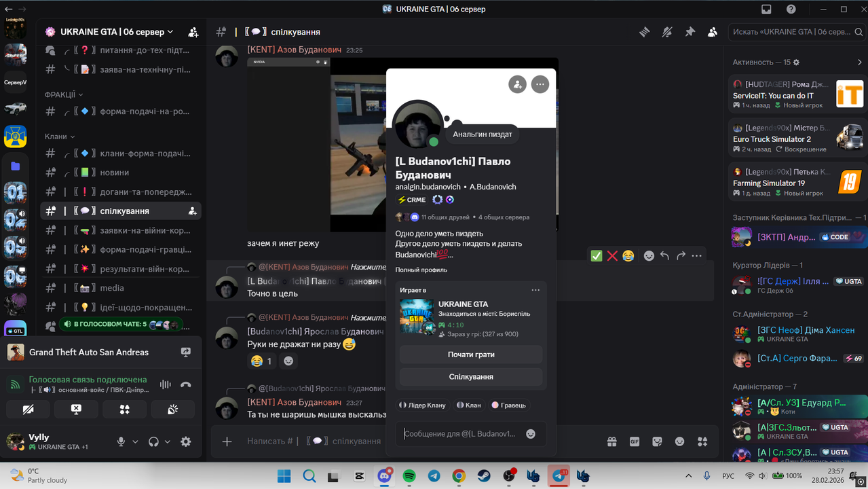Open the profile popup more options menu
The width and height of the screenshot is (868, 489).
[x=540, y=84]
